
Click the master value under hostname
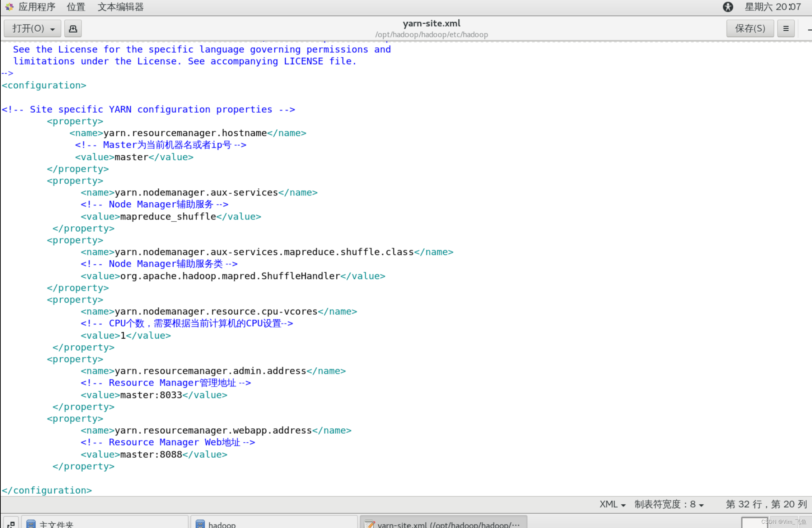[131, 157]
